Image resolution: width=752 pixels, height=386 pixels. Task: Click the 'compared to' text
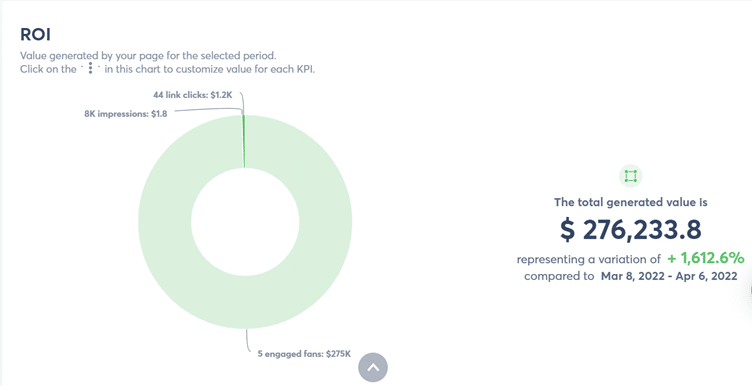559,277
